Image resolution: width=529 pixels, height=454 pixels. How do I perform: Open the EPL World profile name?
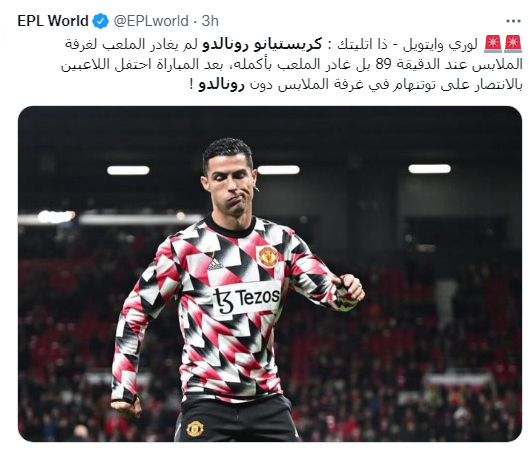[53, 21]
